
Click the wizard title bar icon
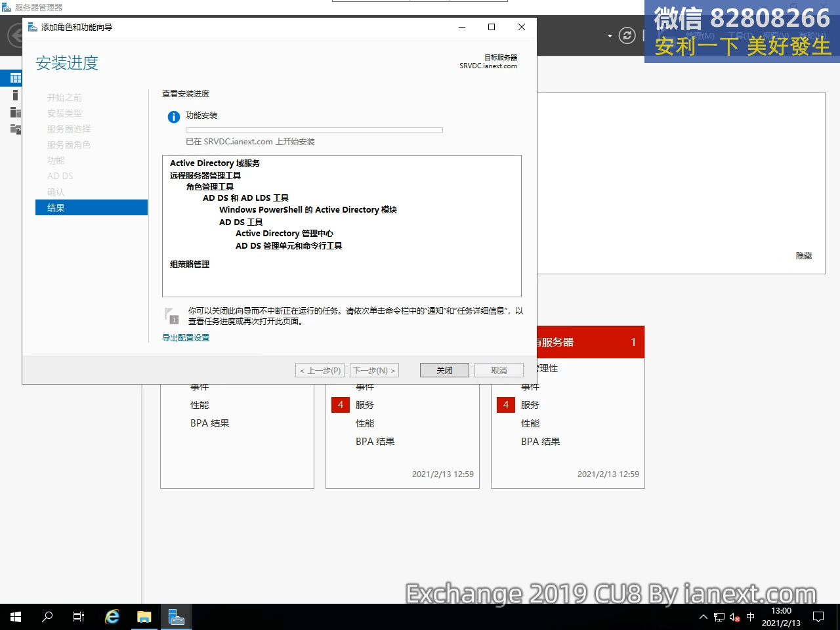(33, 27)
